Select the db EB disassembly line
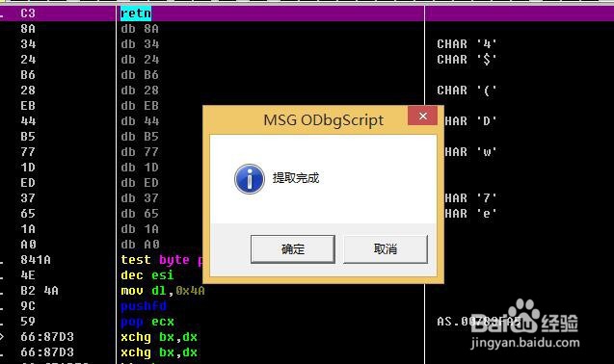This screenshot has width=614, height=364. point(140,106)
